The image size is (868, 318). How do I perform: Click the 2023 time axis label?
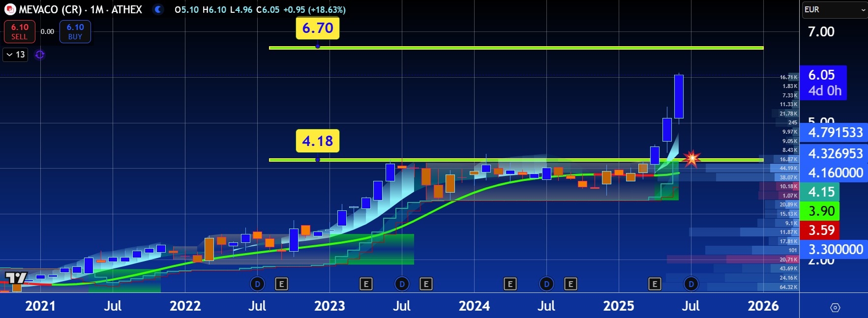pos(329,306)
